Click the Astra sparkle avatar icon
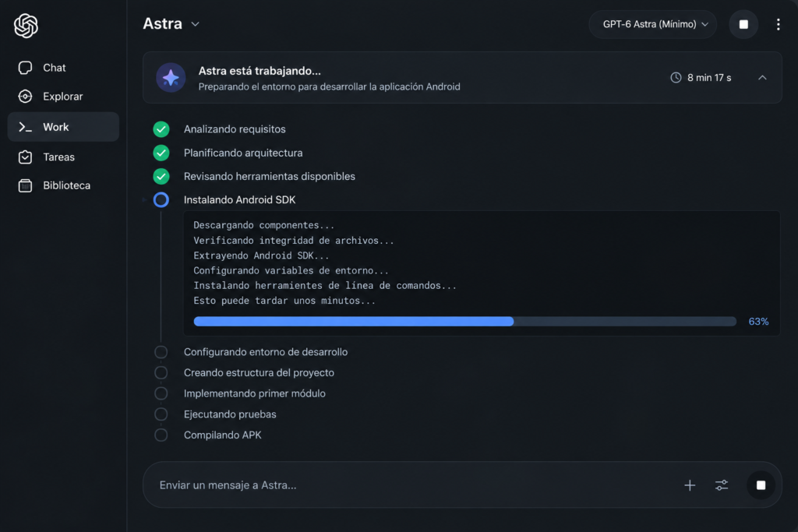 pyautogui.click(x=171, y=77)
